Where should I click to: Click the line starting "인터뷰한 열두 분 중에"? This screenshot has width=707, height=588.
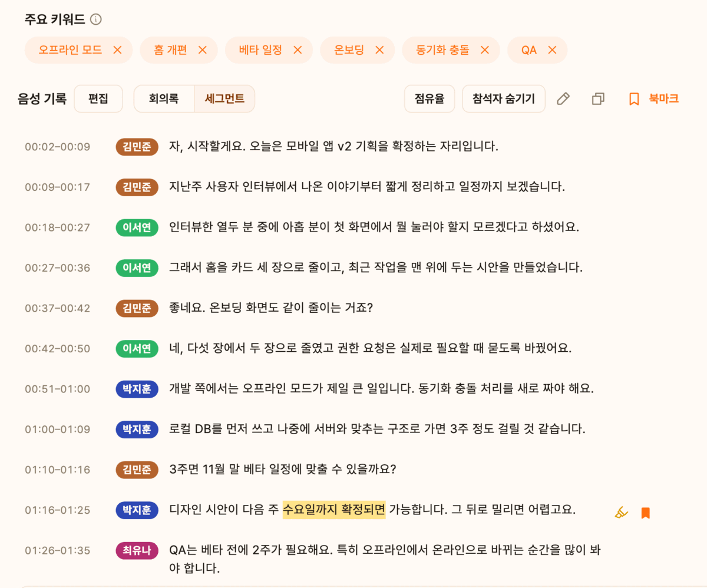(374, 227)
